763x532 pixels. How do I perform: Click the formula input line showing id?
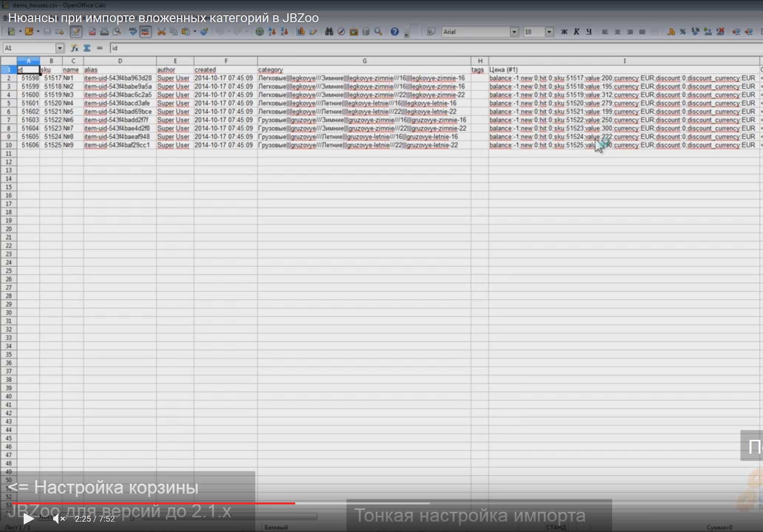coord(436,48)
